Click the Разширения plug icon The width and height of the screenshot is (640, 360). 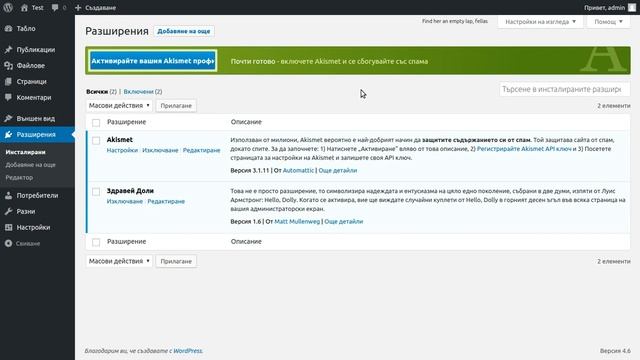point(9,134)
